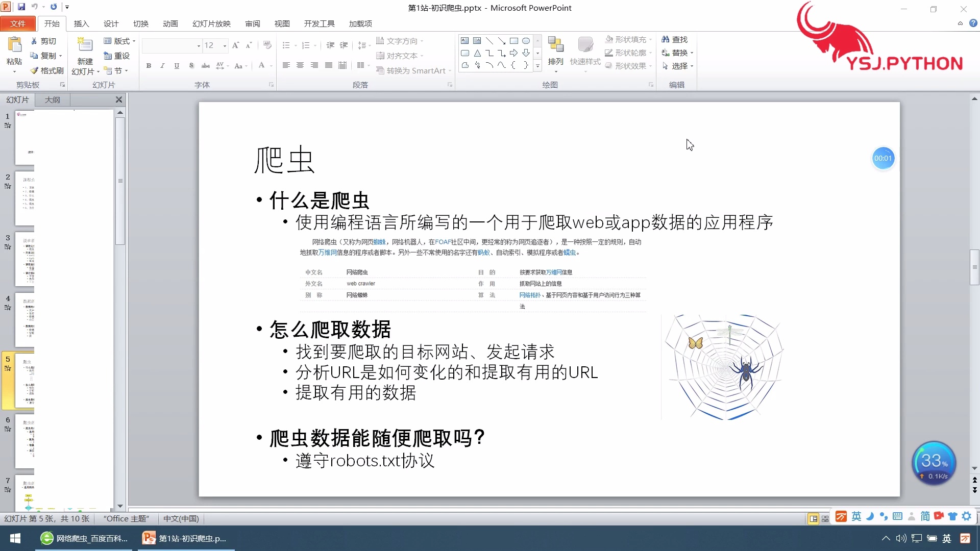The height and width of the screenshot is (551, 980).
Task: Insert a text box shape from shapes gallery
Action: (x=464, y=41)
